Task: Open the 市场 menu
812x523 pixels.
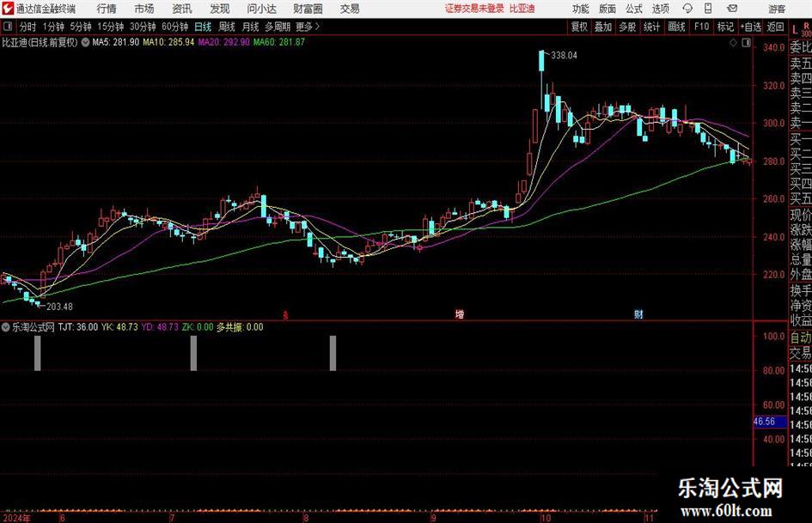Action: click(x=144, y=9)
